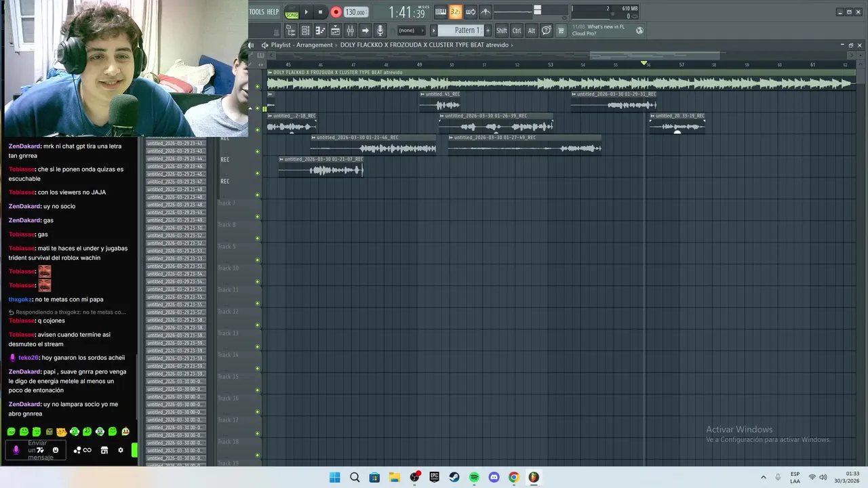
Task: Open the chat store icon
Action: tap(104, 450)
